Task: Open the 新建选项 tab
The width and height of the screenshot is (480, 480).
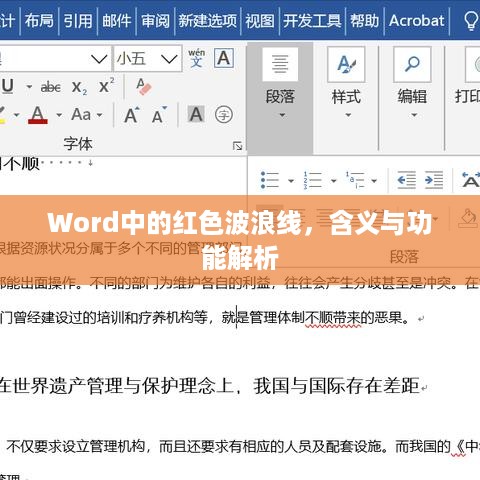Action: [x=207, y=21]
